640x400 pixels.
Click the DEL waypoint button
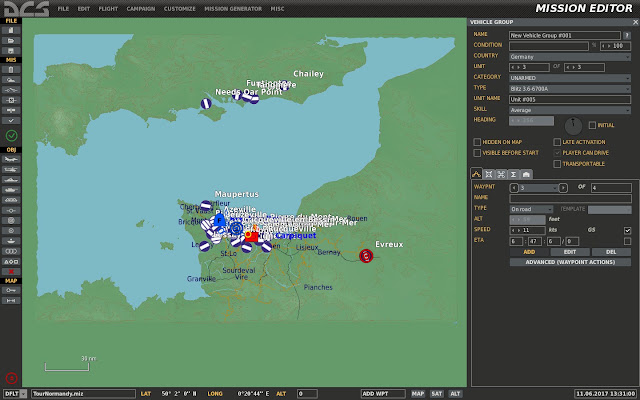pyautogui.click(x=611, y=252)
